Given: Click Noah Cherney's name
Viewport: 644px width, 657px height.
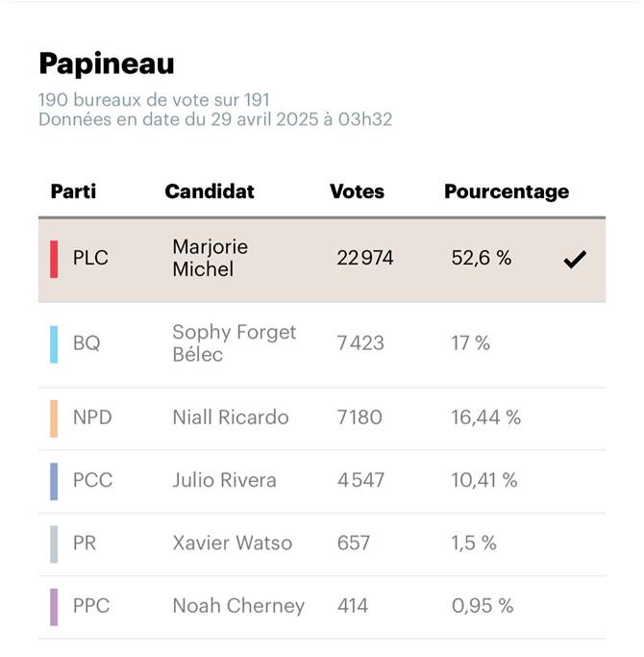Looking at the screenshot, I should [x=238, y=606].
